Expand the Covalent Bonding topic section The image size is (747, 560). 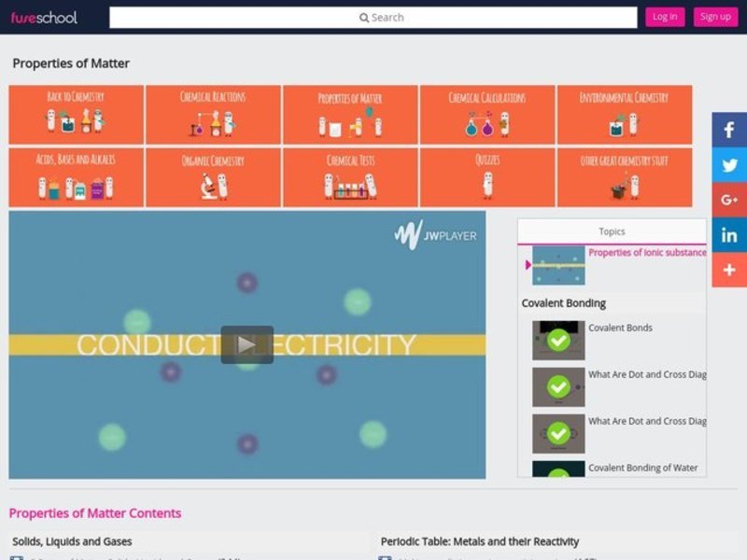click(564, 303)
